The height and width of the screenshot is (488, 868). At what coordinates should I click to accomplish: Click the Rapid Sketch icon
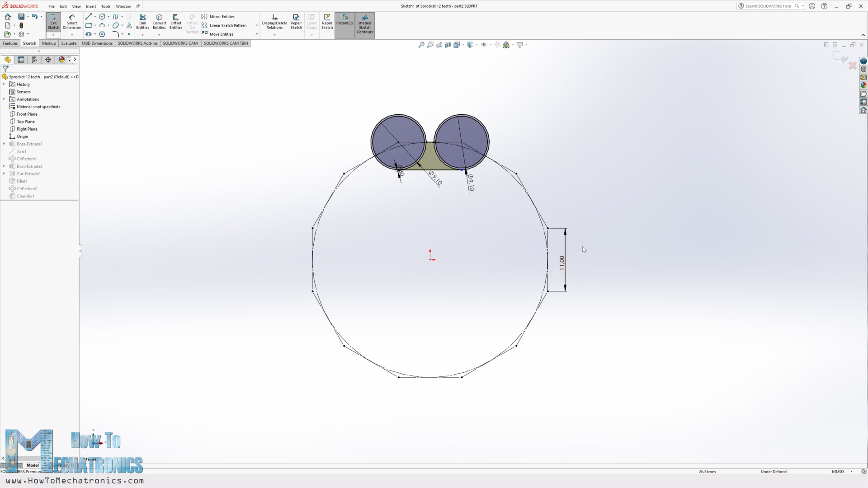click(327, 22)
